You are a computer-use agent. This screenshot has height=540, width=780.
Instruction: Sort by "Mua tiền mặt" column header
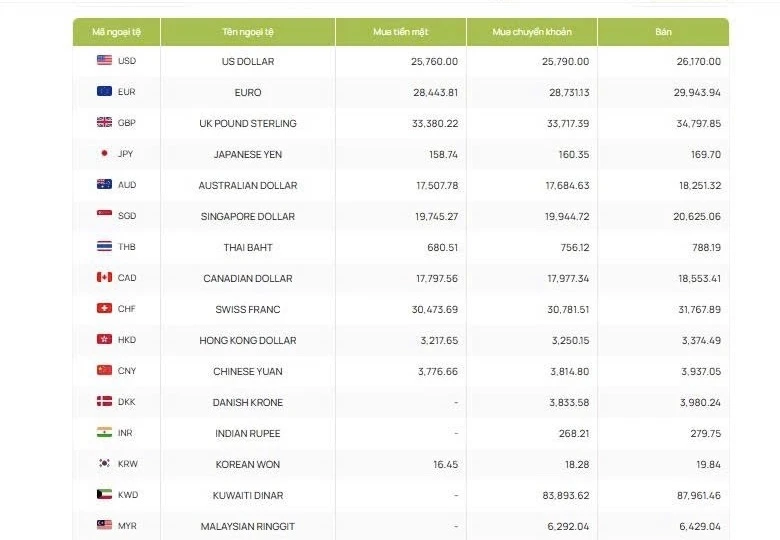point(400,32)
